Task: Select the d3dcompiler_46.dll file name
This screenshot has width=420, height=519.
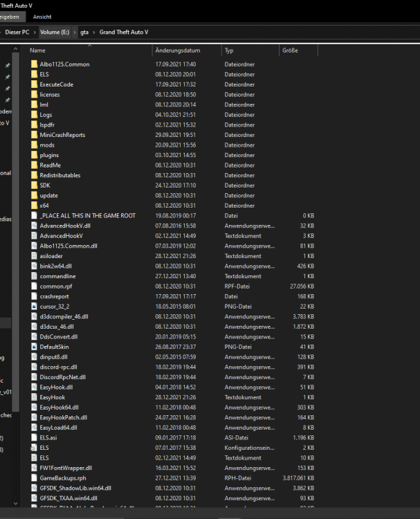Action: click(64, 316)
